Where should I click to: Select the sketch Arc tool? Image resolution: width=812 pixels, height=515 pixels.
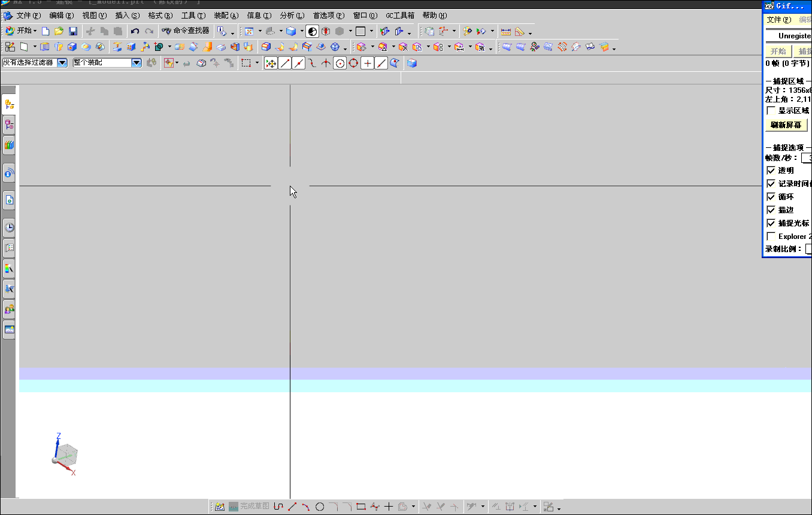(x=306, y=507)
